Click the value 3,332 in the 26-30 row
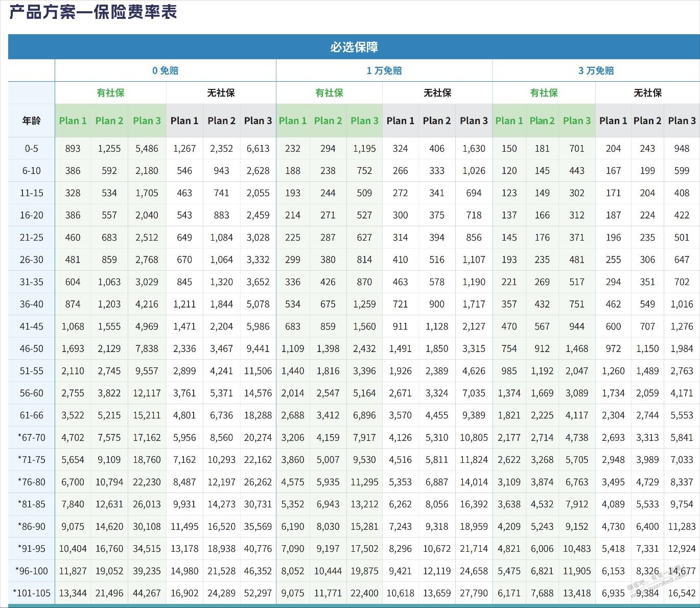Image resolution: width=700 pixels, height=608 pixels. coord(258,260)
